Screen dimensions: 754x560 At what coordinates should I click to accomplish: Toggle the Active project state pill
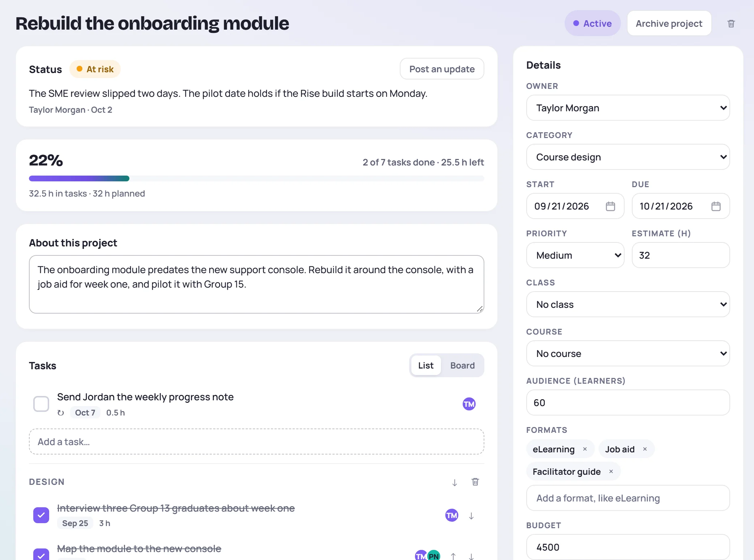coord(593,23)
